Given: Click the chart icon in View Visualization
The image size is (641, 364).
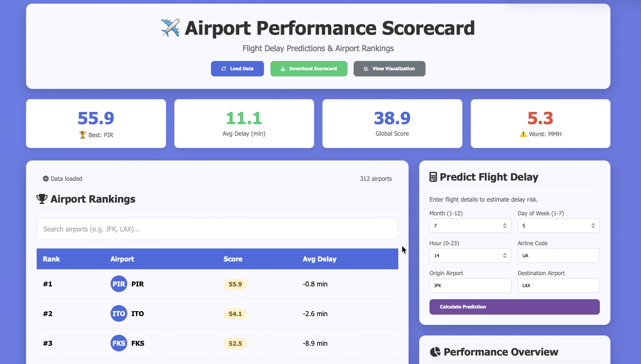Looking at the screenshot, I should point(366,69).
